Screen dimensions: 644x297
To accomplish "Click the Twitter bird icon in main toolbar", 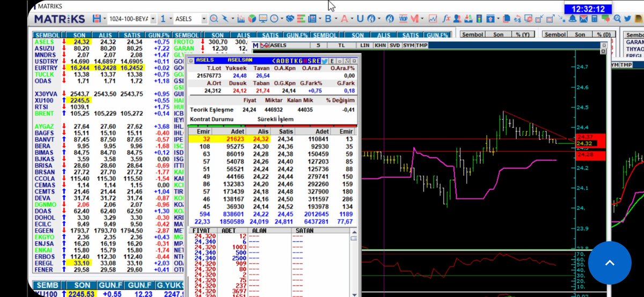I will point(627,19).
